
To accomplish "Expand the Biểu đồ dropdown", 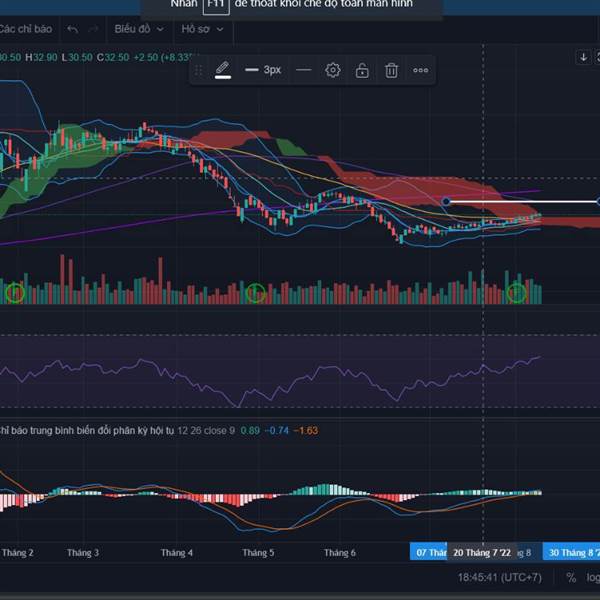I will 139,29.
